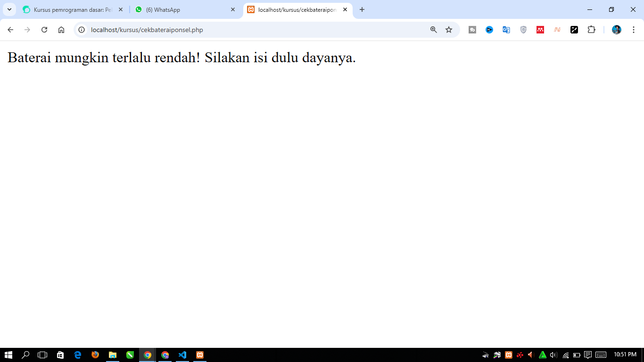644x362 pixels.
Task: Click the 10:51 PM taskbar clock
Action: click(x=625, y=355)
